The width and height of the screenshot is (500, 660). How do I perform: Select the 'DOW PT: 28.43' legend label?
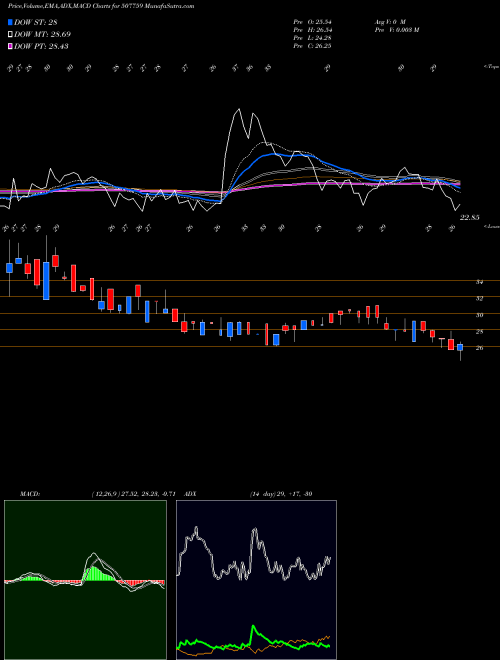(41, 46)
